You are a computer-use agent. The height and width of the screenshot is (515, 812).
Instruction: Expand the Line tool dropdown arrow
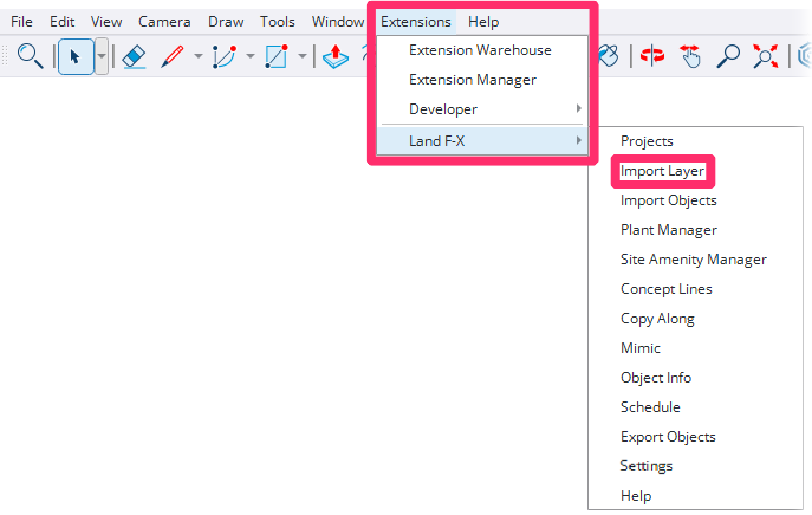198,57
